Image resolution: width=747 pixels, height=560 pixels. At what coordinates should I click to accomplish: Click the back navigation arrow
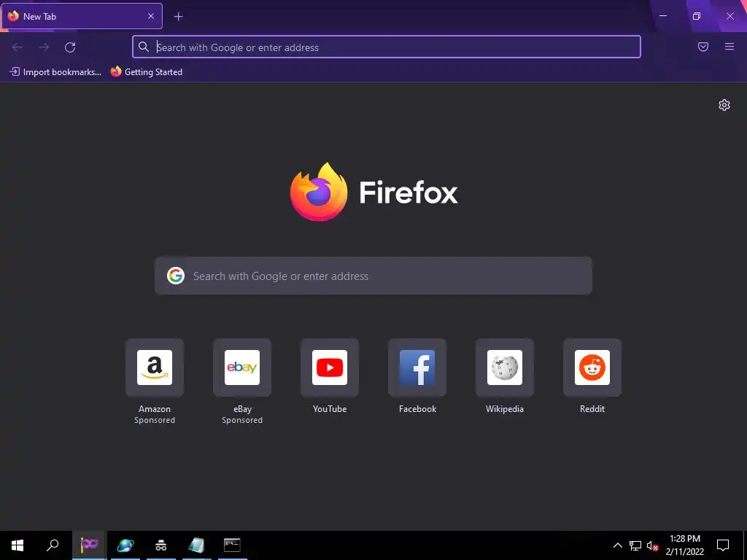coord(18,47)
